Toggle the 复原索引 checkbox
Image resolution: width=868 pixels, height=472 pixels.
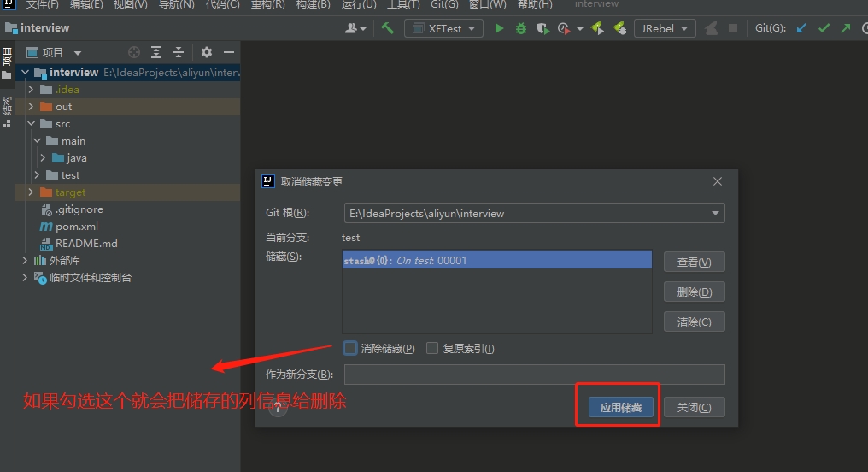[432, 348]
